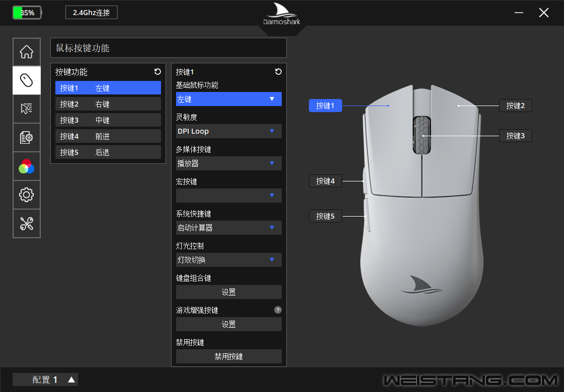Select 按键4 前进 row in list
564x392 pixels.
108,136
